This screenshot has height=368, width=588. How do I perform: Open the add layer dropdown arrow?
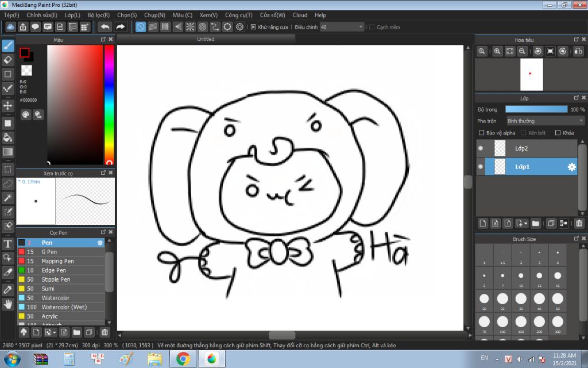521,224
